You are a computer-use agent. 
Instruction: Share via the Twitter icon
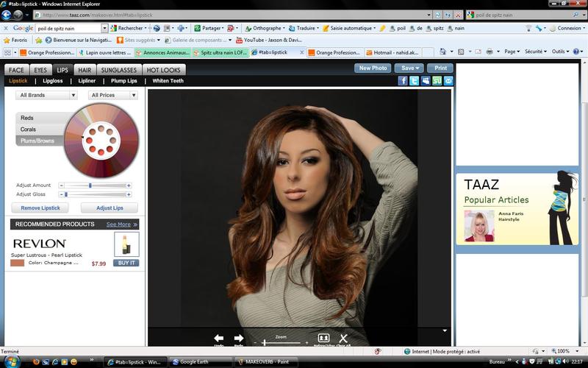pyautogui.click(x=415, y=81)
